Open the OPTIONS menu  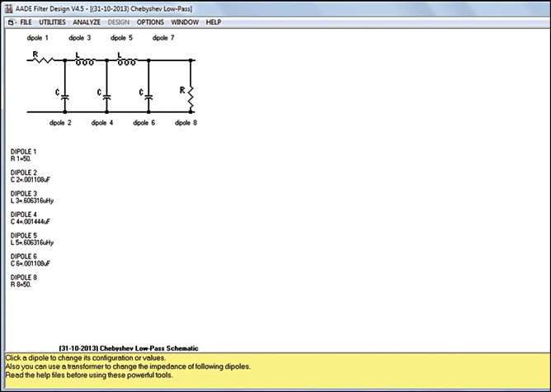(150, 21)
